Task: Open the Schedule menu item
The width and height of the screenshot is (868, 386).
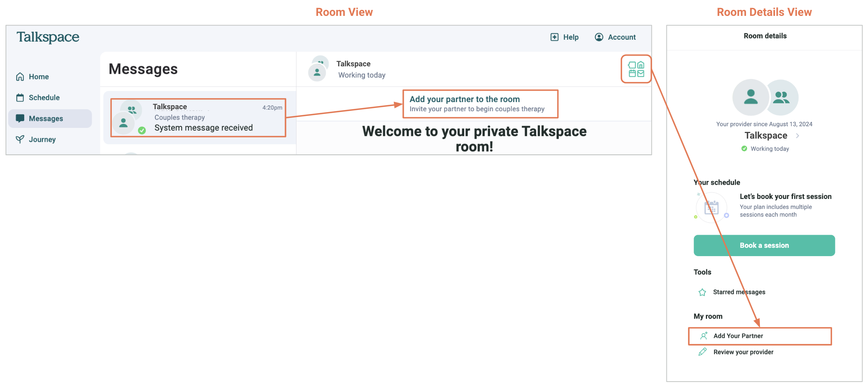Action: [44, 98]
